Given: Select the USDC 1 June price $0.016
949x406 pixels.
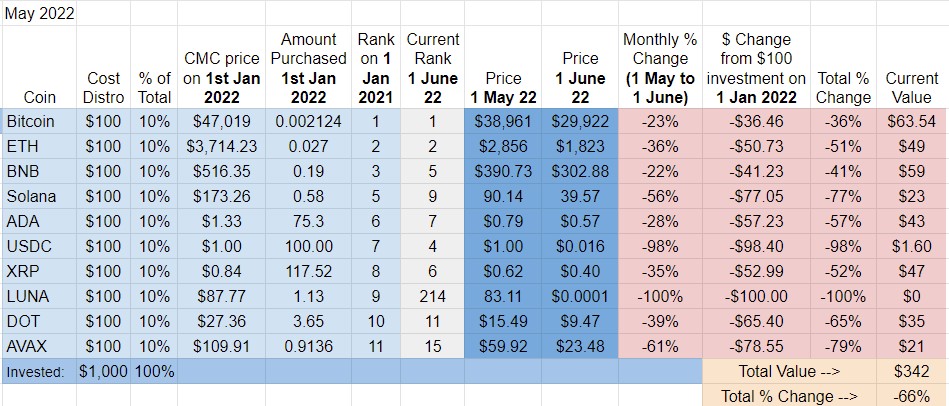Looking at the screenshot, I should [580, 246].
